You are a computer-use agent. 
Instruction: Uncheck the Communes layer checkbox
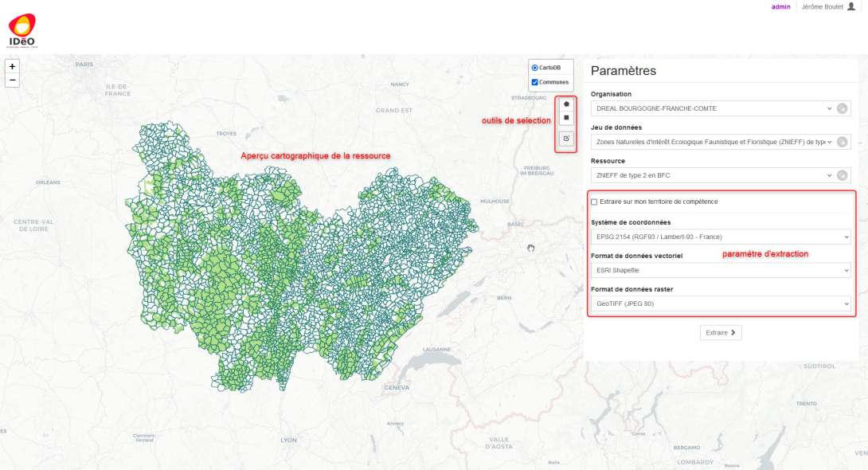(x=535, y=82)
